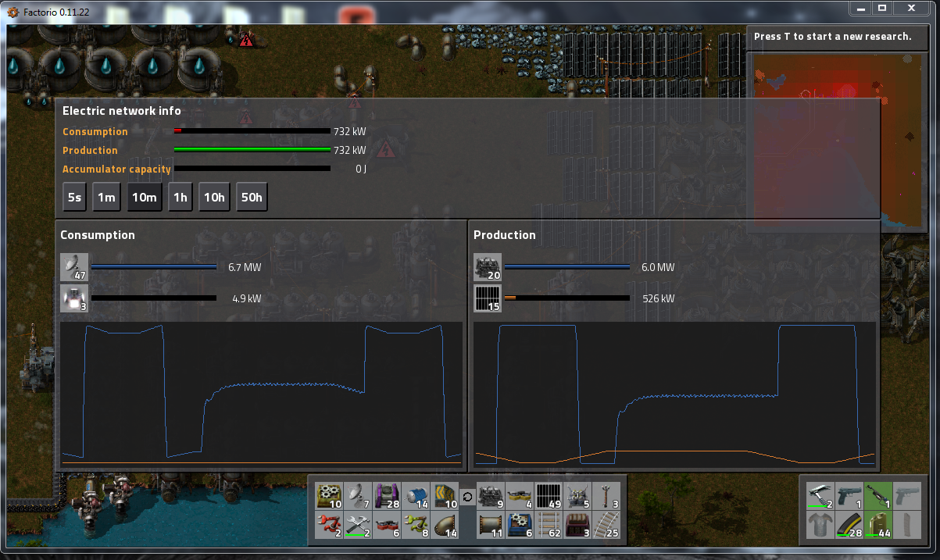940x560 pixels.
Task: Click the '4.9 kW' lamp consumption value
Action: (x=246, y=298)
